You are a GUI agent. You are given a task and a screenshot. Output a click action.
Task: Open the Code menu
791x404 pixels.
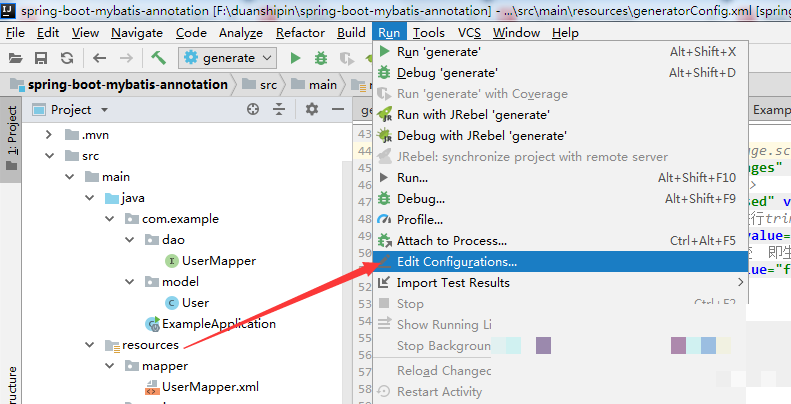pyautogui.click(x=191, y=33)
